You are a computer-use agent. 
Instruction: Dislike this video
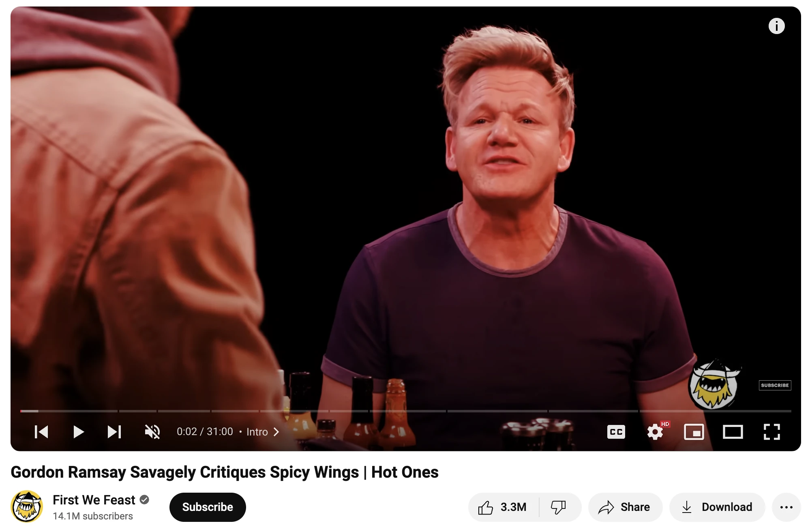click(x=559, y=507)
